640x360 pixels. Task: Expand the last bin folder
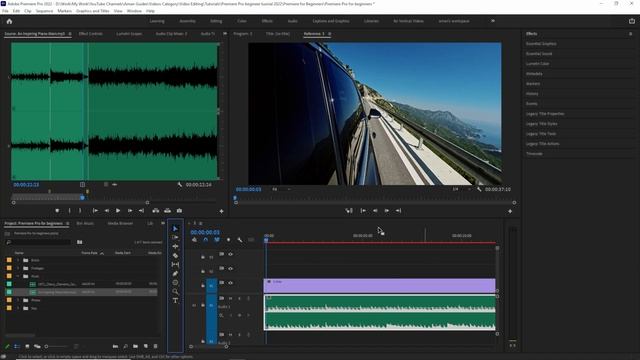click(18, 308)
